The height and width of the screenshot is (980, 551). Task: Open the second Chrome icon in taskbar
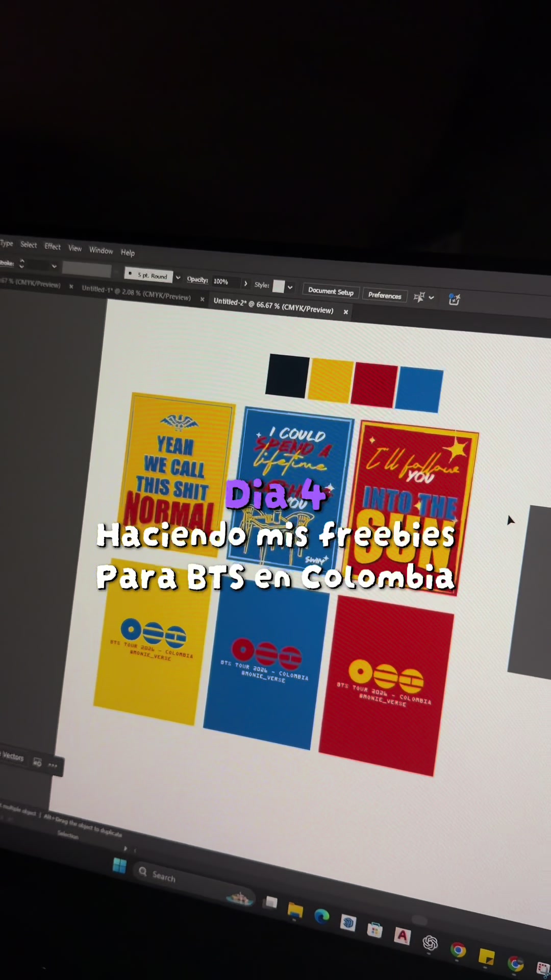coord(516,963)
